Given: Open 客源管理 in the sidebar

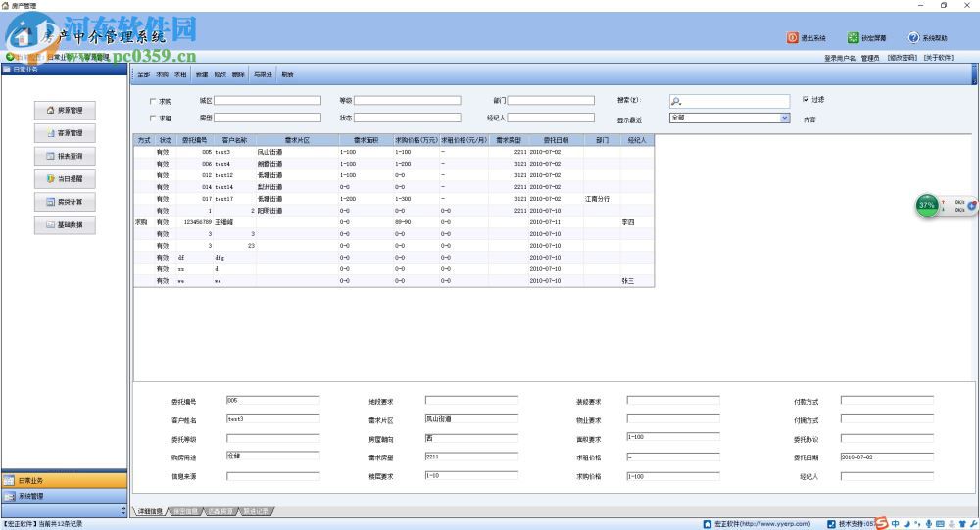Looking at the screenshot, I should click(65, 133).
